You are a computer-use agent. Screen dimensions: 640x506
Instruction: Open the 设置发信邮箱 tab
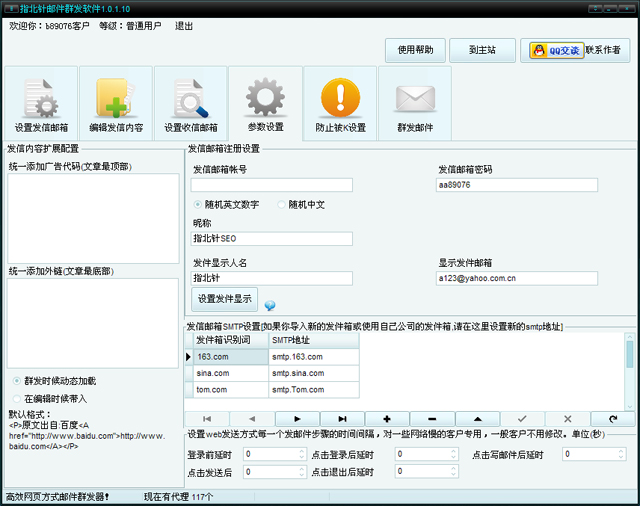pyautogui.click(x=41, y=104)
